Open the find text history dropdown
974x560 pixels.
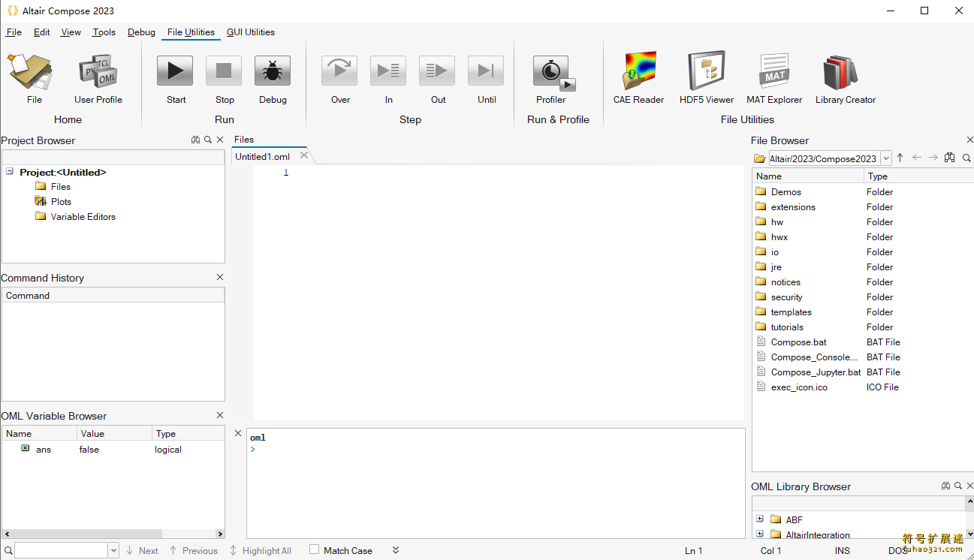point(114,551)
